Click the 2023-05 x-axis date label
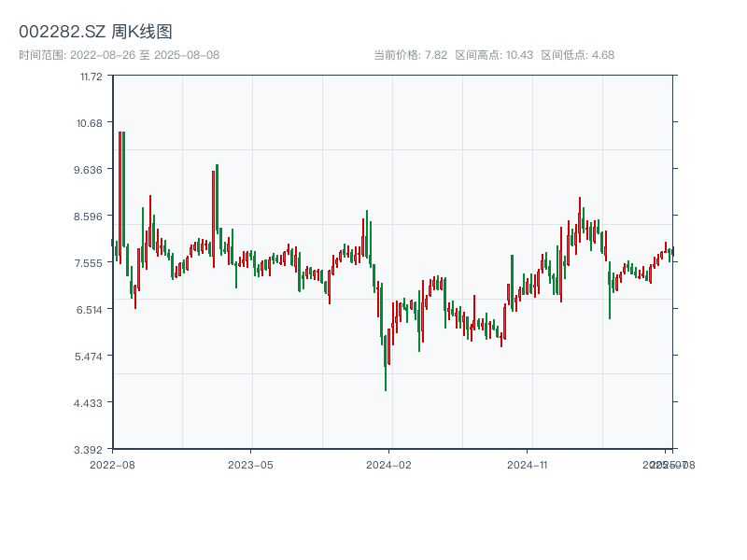The image size is (747, 560). [251, 464]
